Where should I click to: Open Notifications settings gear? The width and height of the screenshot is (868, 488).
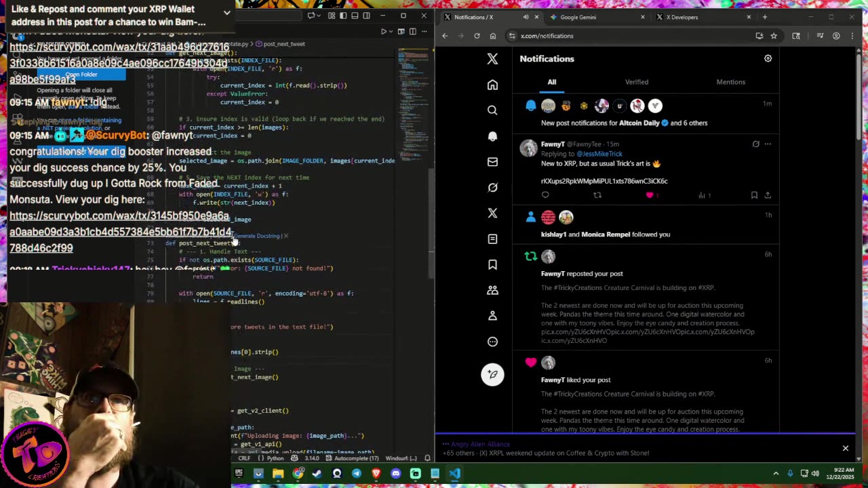pyautogui.click(x=768, y=58)
